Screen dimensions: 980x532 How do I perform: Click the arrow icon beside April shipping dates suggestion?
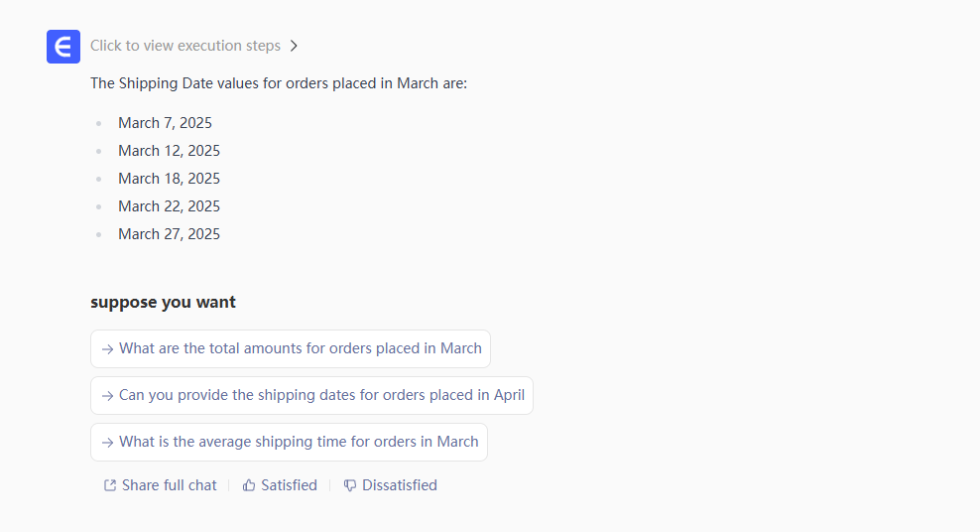tap(107, 395)
